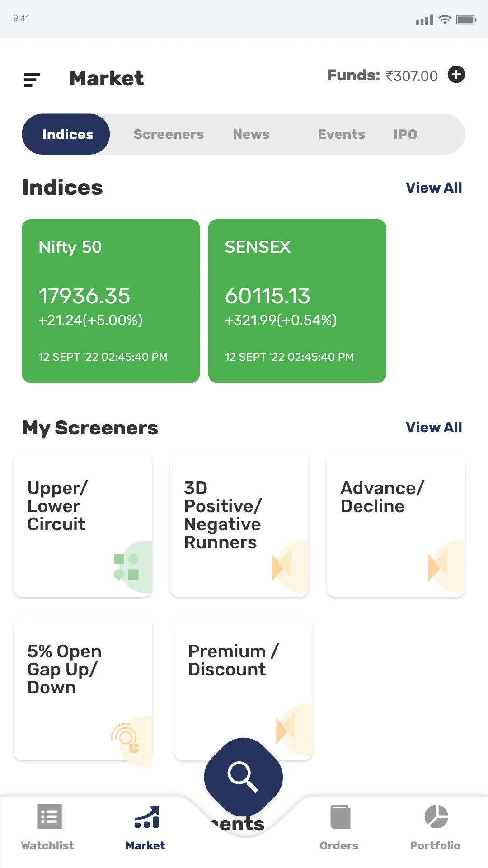Open Upper/Lower Circuit screener
The image size is (488, 868).
[83, 525]
